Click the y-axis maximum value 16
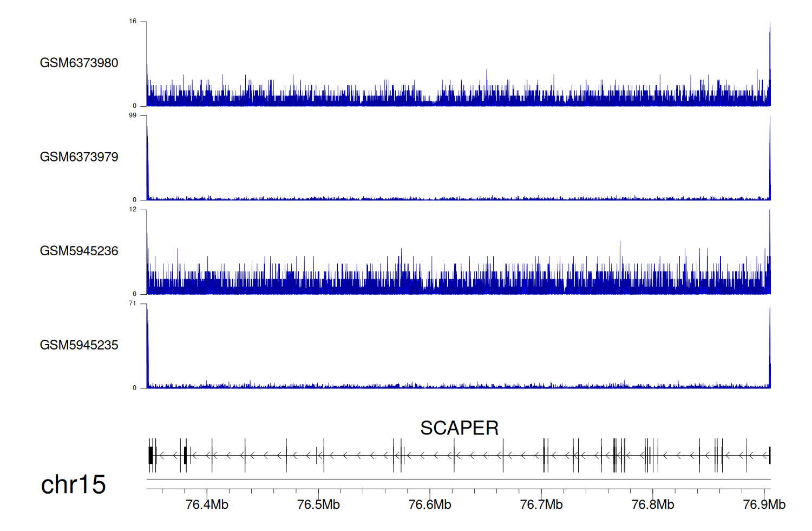 click(x=133, y=22)
